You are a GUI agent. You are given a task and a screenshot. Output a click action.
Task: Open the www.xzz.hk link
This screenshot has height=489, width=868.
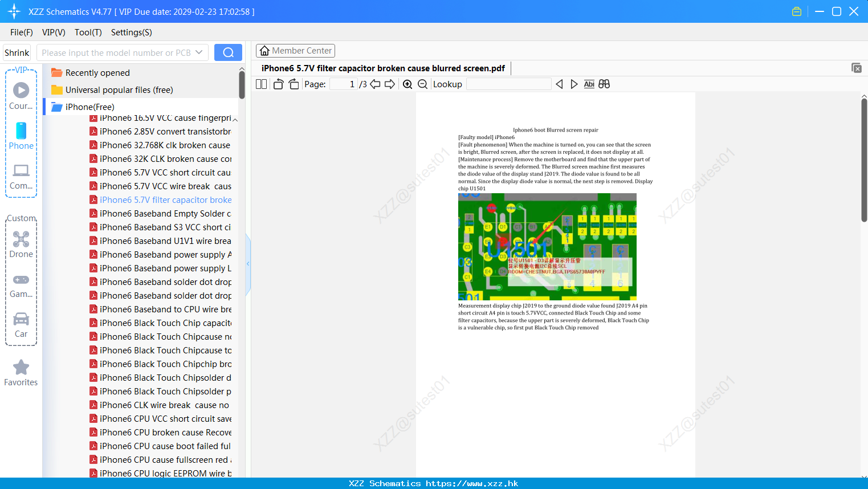(x=472, y=483)
